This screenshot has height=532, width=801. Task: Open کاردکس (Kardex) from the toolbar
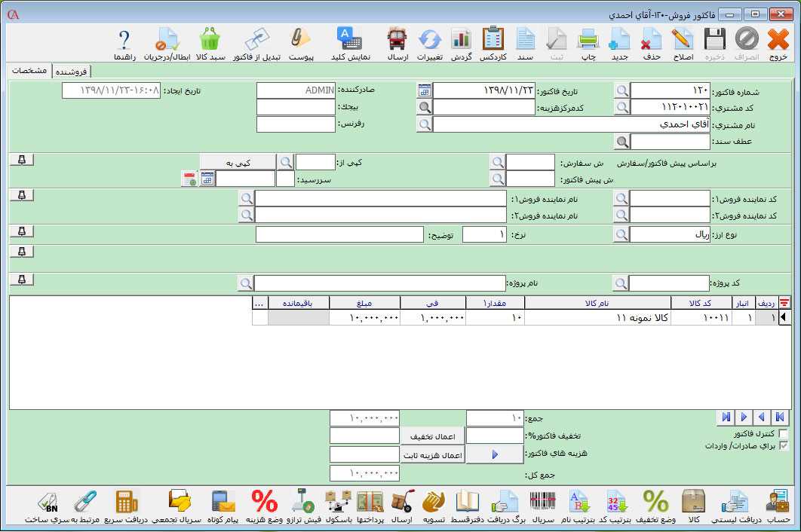tap(492, 44)
